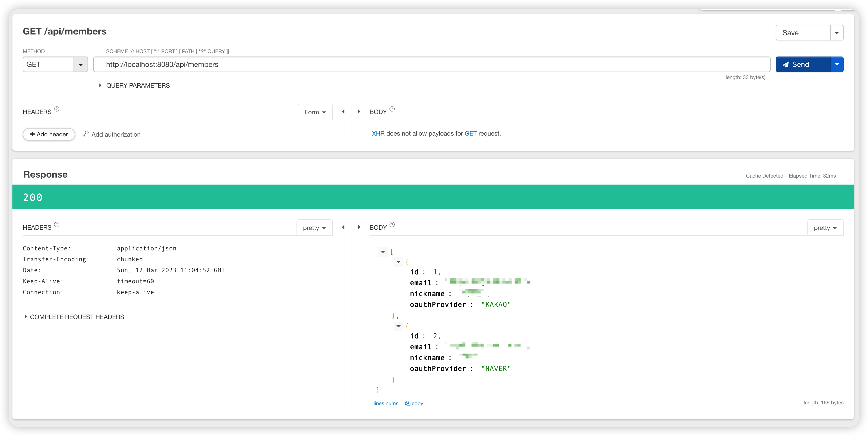Collapse response body pane with right arrow
The image size is (868, 436).
click(359, 227)
